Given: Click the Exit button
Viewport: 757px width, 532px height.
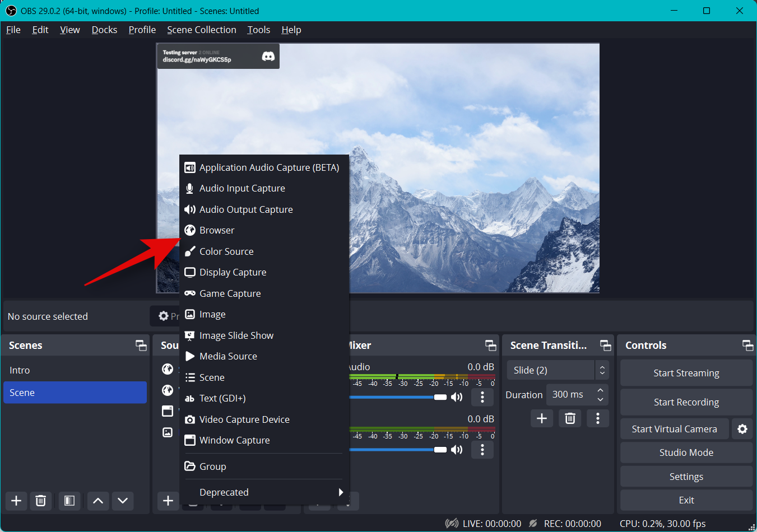Looking at the screenshot, I should click(686, 500).
